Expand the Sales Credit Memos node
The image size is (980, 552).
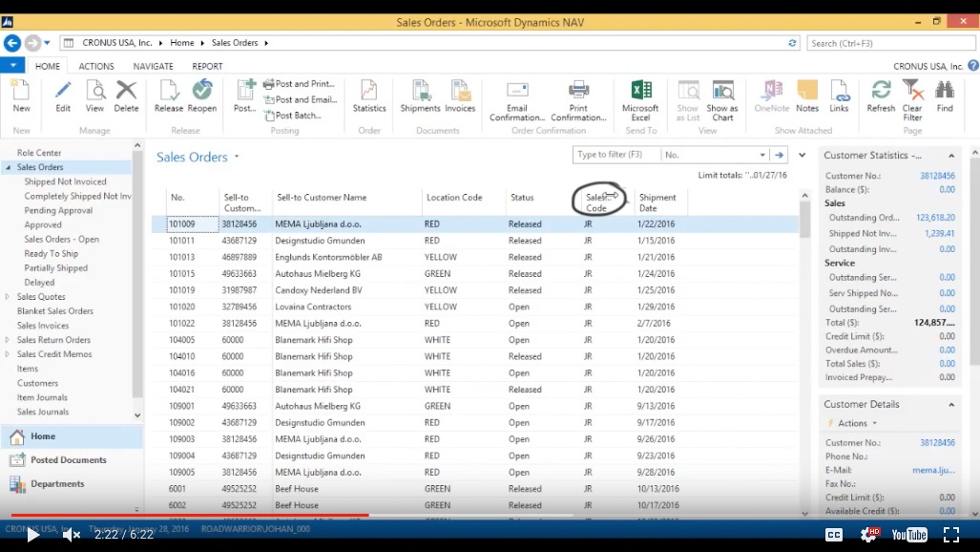click(x=8, y=354)
